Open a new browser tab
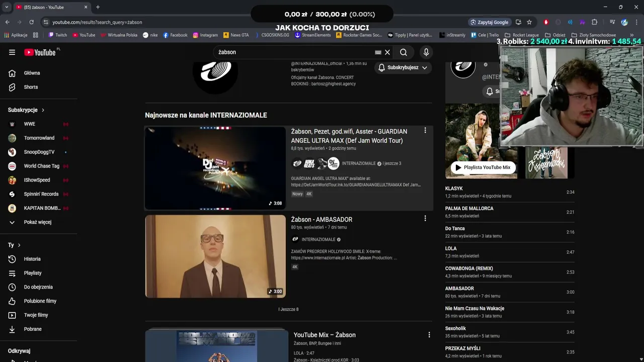This screenshot has width=644, height=362. tap(98, 7)
